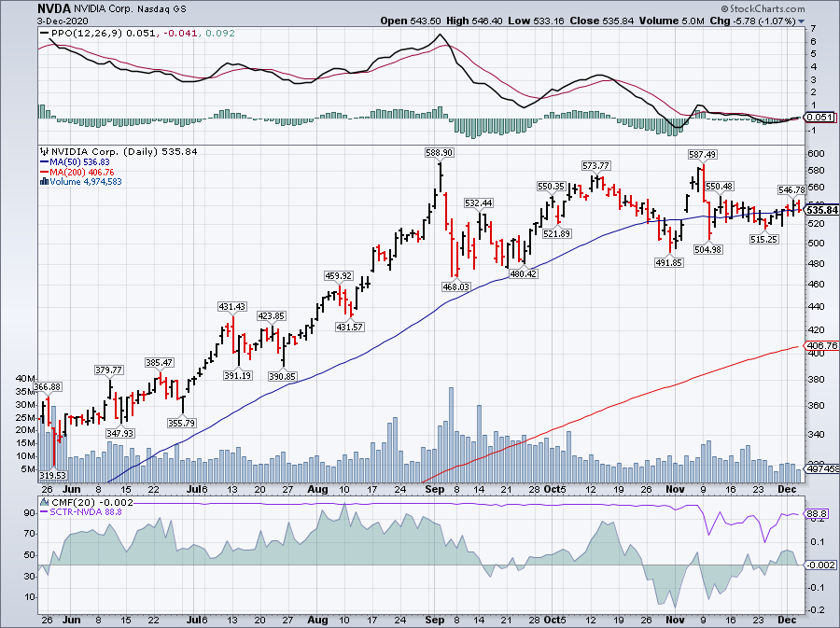The image size is (840, 628).
Task: Click the area-chart icon before CMF(20)
Action: point(45,502)
